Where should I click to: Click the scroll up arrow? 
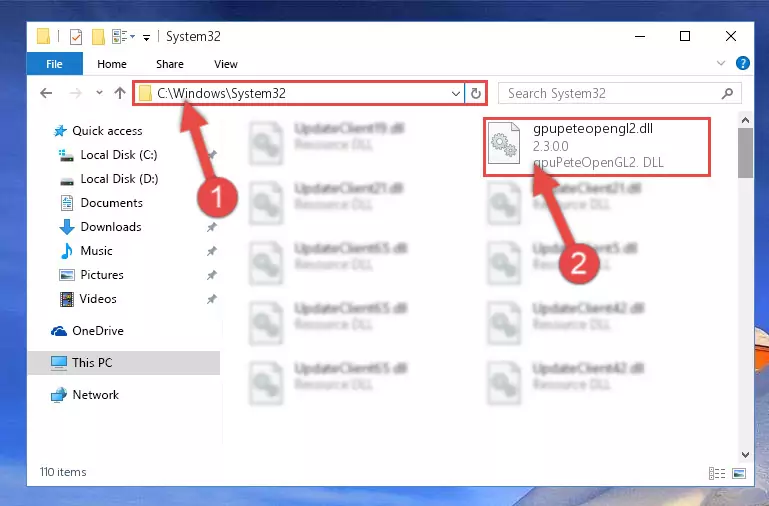pyautogui.click(x=745, y=120)
